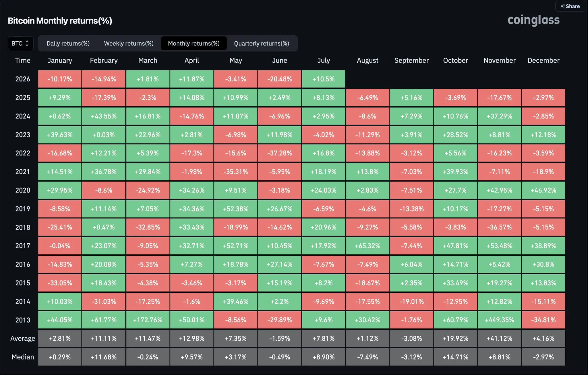588x375 pixels.
Task: Open the Quarterly returns(%) tab
Action: (x=262, y=43)
